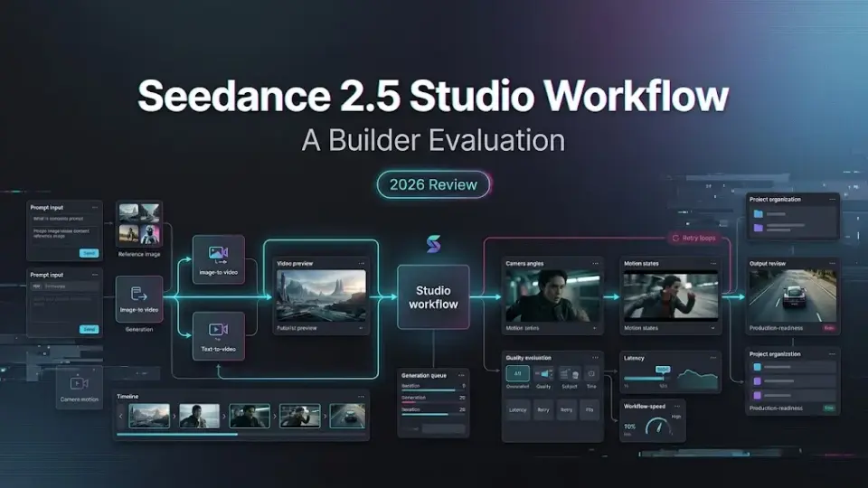Click the Latency button in Quality evaluation
868x488 pixels.
(x=517, y=410)
